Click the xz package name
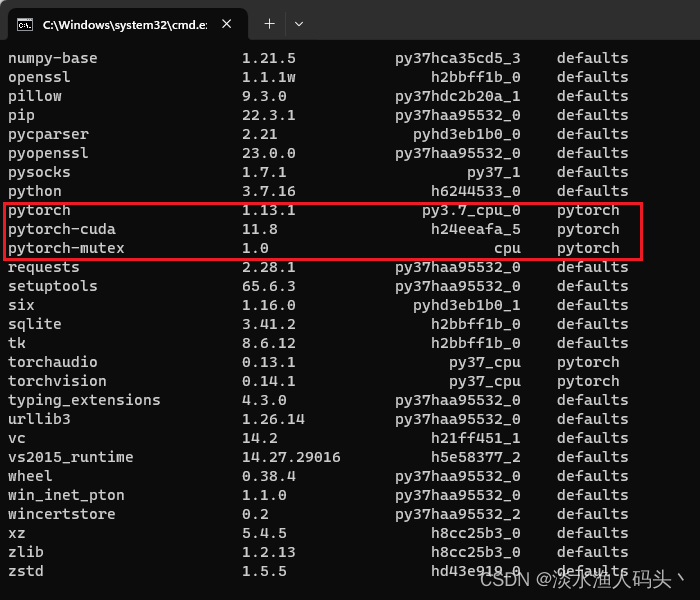The height and width of the screenshot is (600, 700). click(x=17, y=534)
